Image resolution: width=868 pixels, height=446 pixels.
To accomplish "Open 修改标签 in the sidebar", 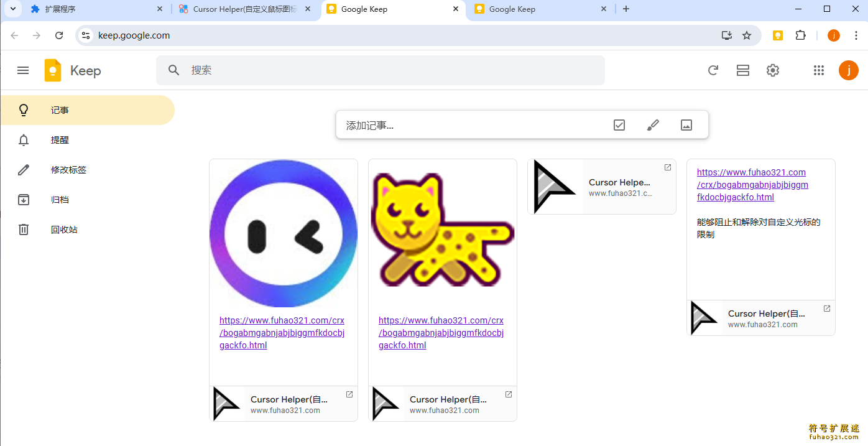I will coord(87,170).
